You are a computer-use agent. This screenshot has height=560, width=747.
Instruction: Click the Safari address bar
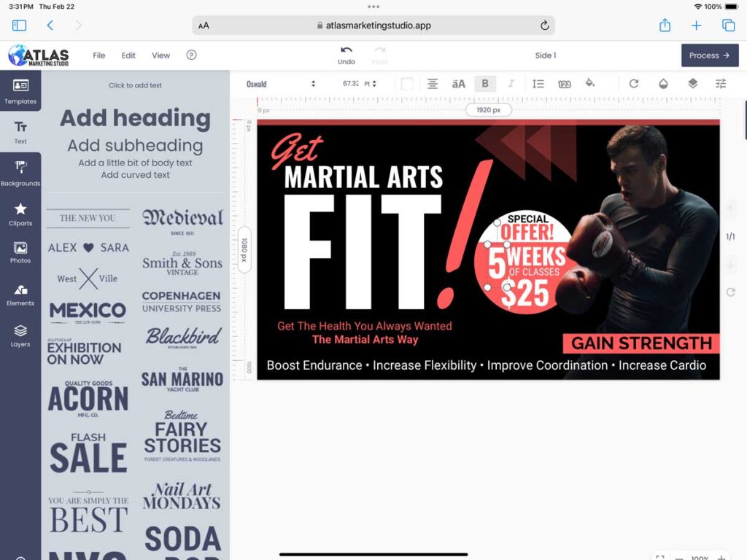(x=373, y=26)
